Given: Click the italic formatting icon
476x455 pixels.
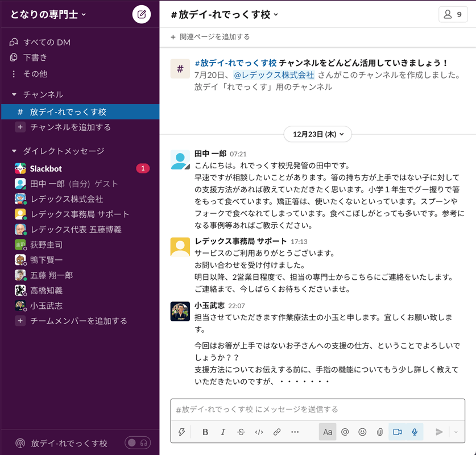Looking at the screenshot, I should coord(223,432).
